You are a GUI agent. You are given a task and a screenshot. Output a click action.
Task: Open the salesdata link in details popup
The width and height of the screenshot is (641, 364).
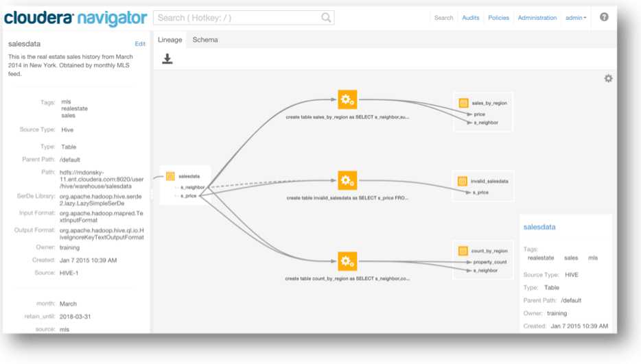(539, 227)
